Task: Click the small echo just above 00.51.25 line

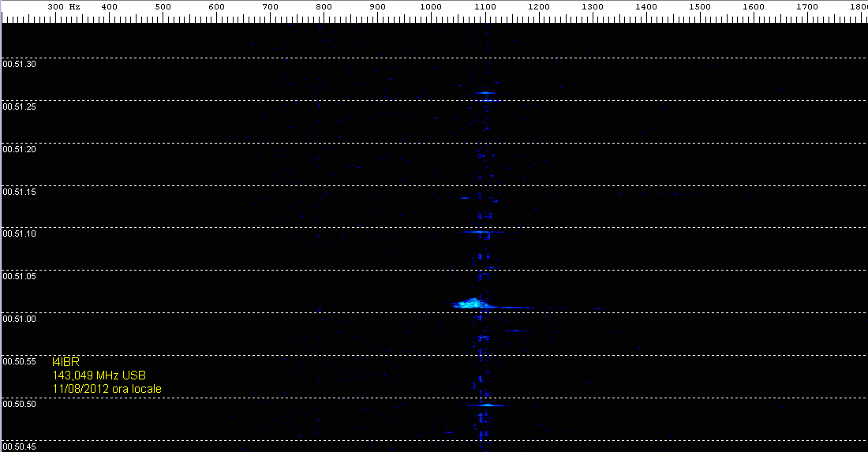Action: (x=485, y=93)
